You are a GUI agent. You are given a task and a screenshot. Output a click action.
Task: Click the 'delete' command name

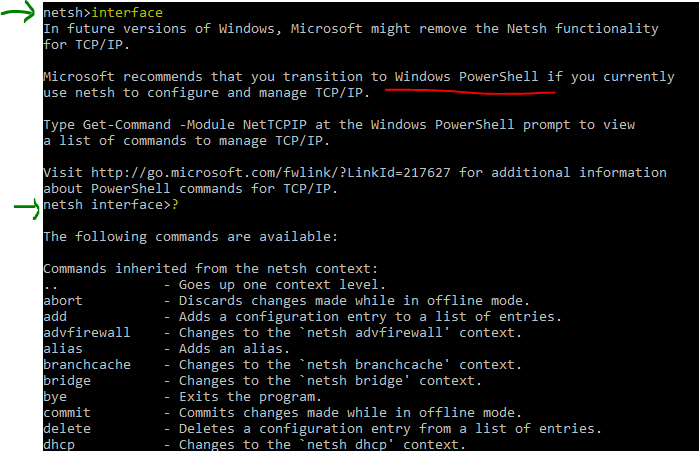[67, 429]
